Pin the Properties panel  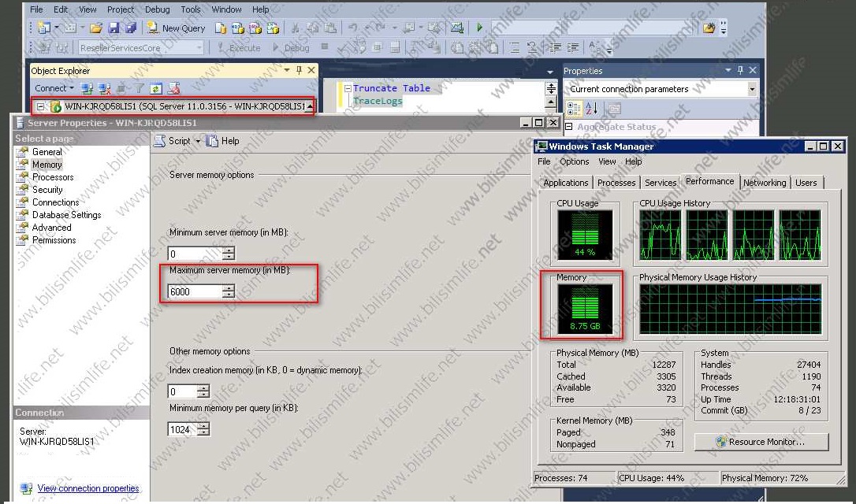coord(740,70)
